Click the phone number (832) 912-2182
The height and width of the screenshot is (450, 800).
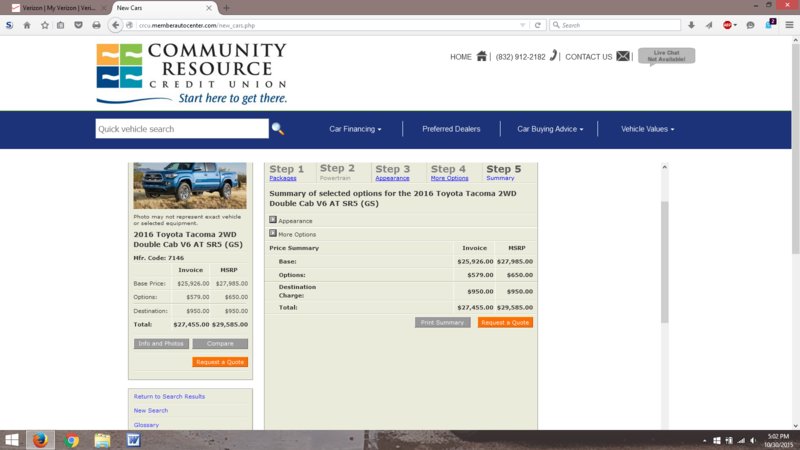click(520, 57)
